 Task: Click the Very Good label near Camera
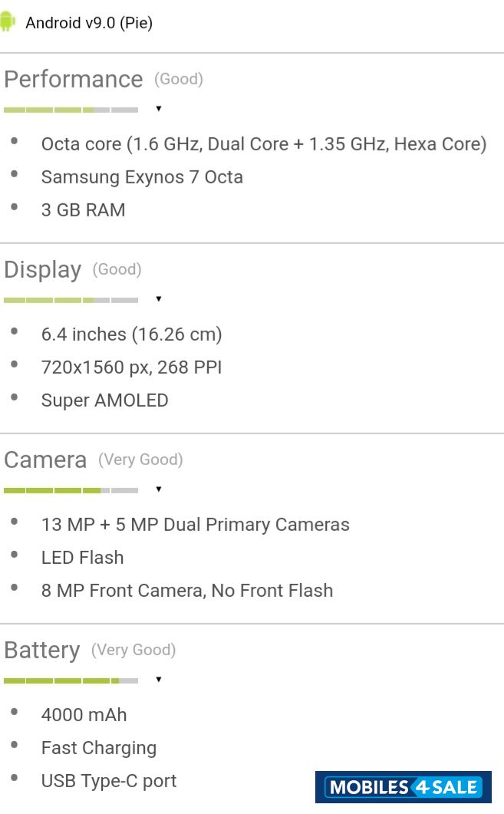point(140,460)
